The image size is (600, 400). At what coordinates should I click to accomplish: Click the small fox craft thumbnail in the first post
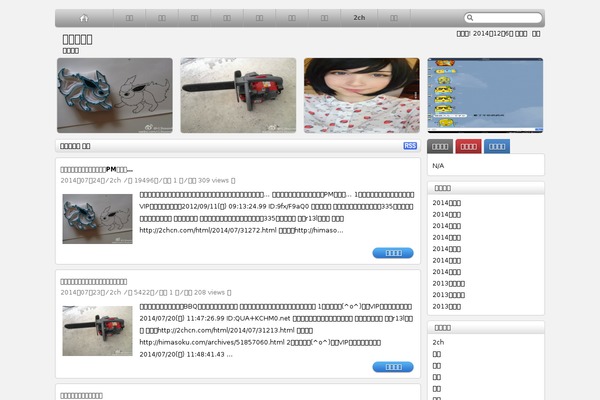tap(98, 219)
